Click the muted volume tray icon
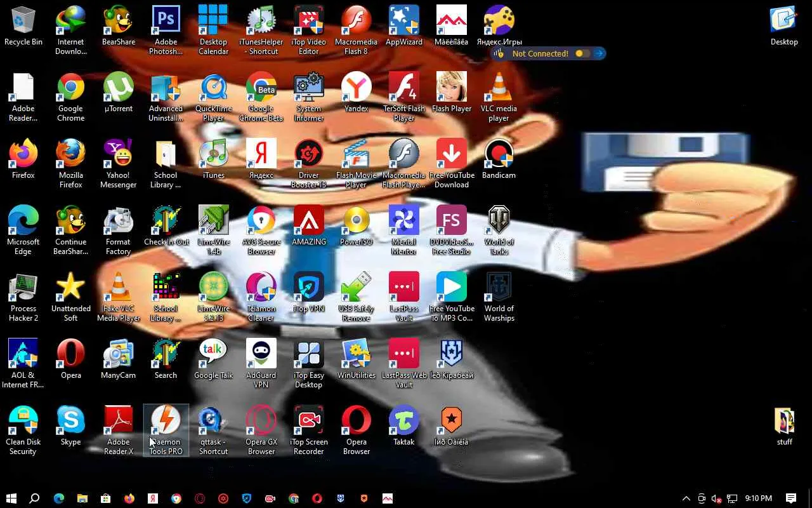The image size is (812, 508). (717, 498)
